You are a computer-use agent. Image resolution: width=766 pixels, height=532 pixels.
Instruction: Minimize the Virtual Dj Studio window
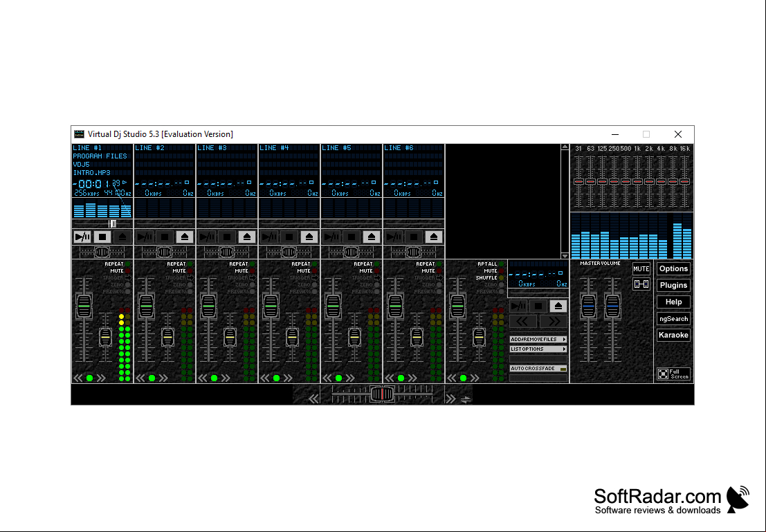pyautogui.click(x=615, y=134)
